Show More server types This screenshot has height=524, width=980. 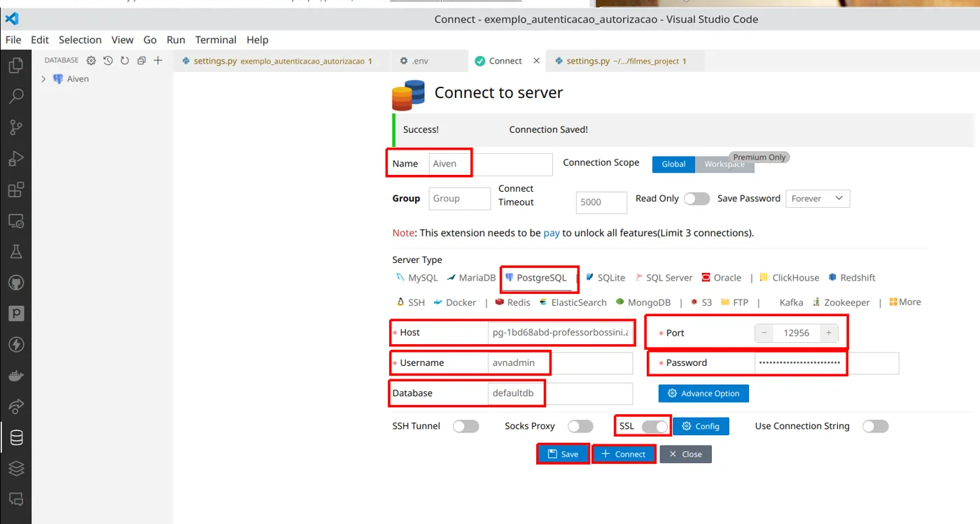click(905, 302)
